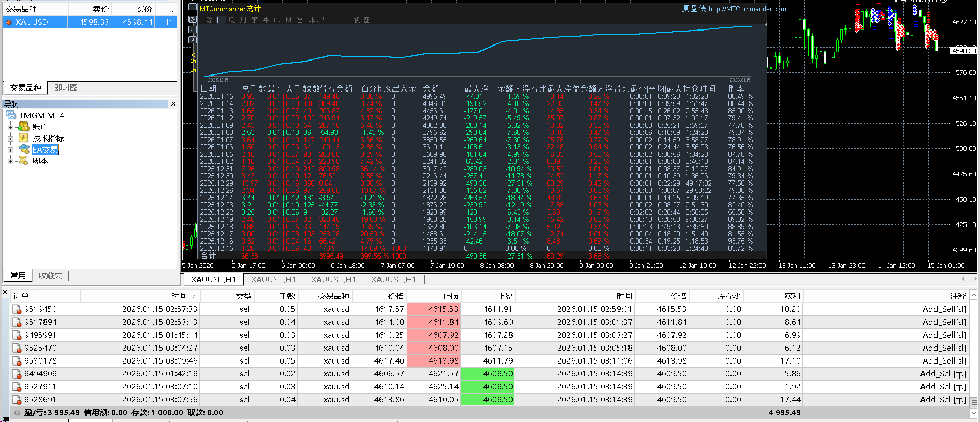Viewport: 980px width, 422px height.
Task: Click the XAUUSD symbol arrow icon
Action: coord(9,22)
